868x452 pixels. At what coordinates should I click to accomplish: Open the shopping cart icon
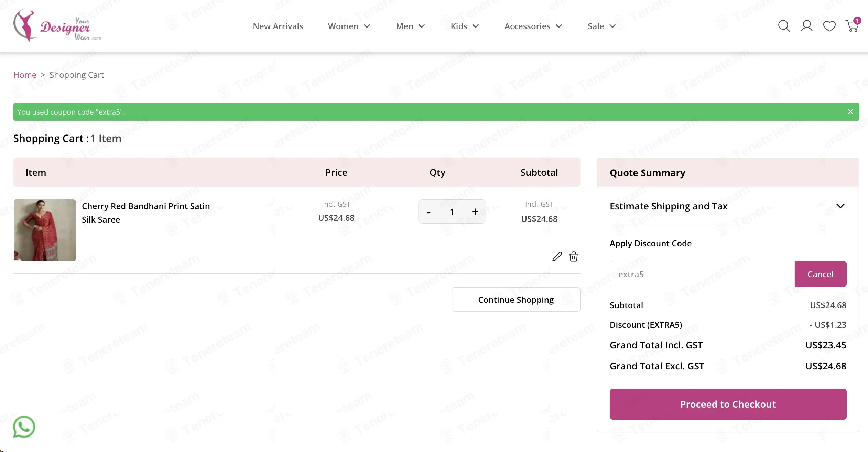[852, 26]
